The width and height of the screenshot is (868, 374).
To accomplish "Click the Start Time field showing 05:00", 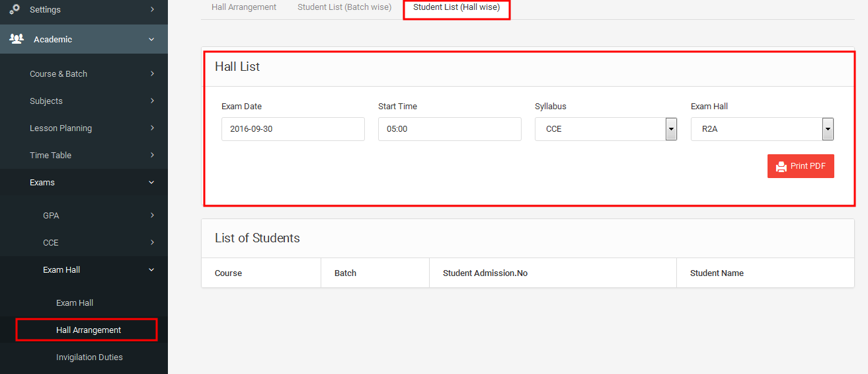I will [x=450, y=129].
